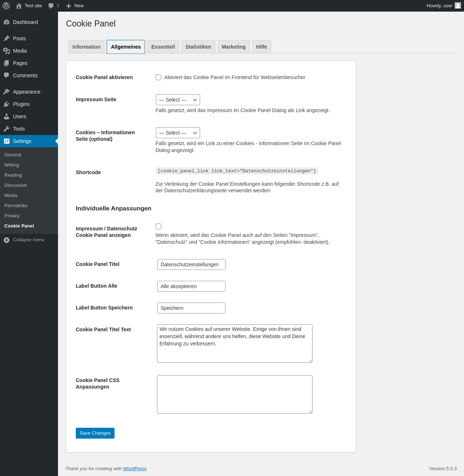Focus the Label Button Speichern input
Screen dimensions: 464x476
point(191,308)
